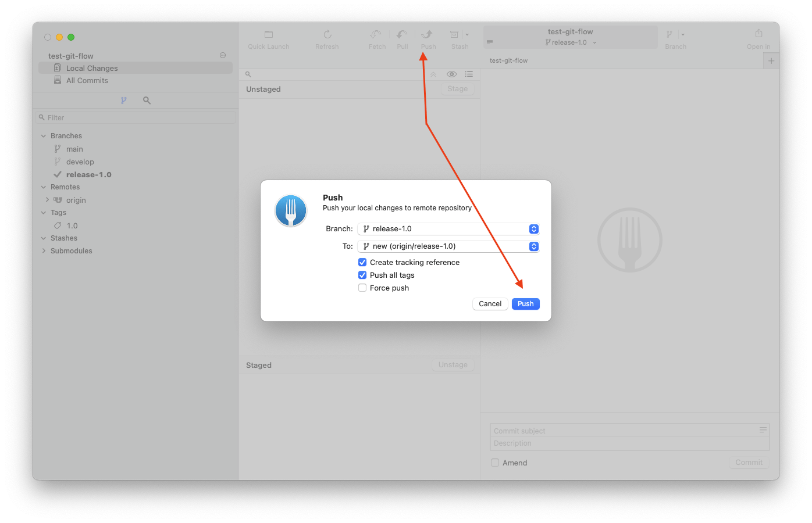Toggle the eye icon above the file list
812x523 pixels.
451,74
